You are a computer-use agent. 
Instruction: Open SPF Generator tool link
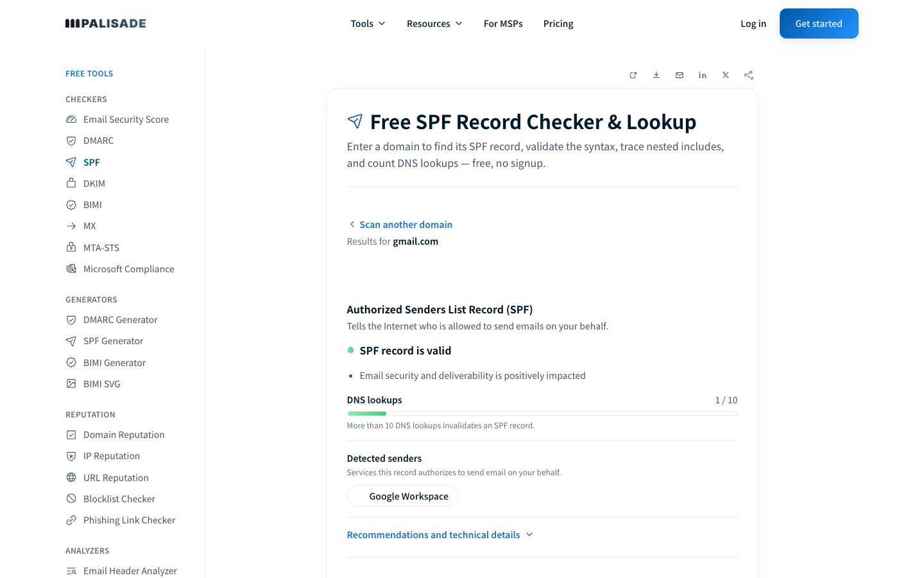click(x=114, y=341)
